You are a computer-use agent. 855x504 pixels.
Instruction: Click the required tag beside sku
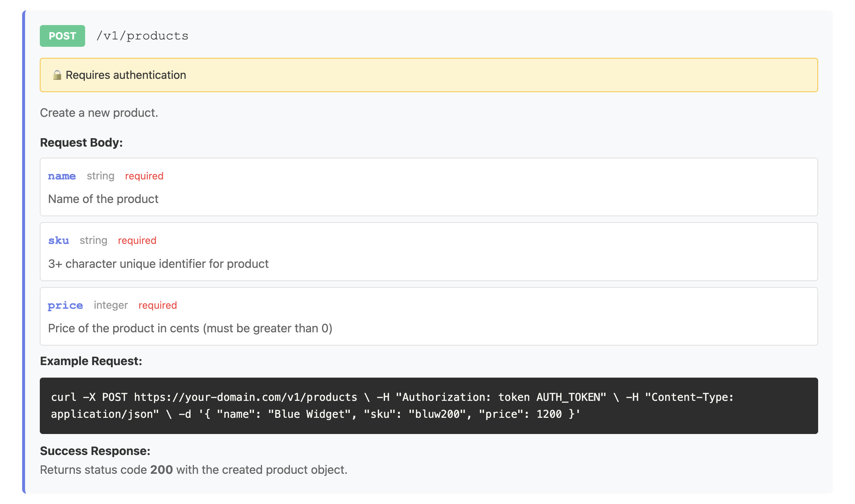pos(137,241)
